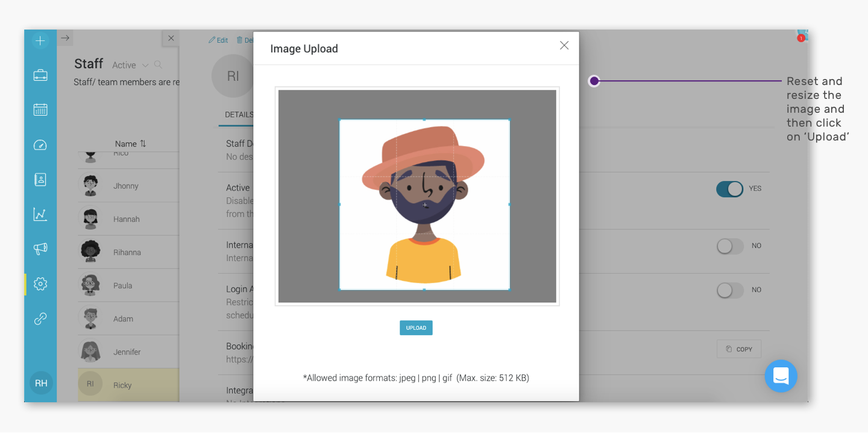This screenshot has height=433, width=868.
Task: Click the UPLOAD button
Action: coord(416,328)
